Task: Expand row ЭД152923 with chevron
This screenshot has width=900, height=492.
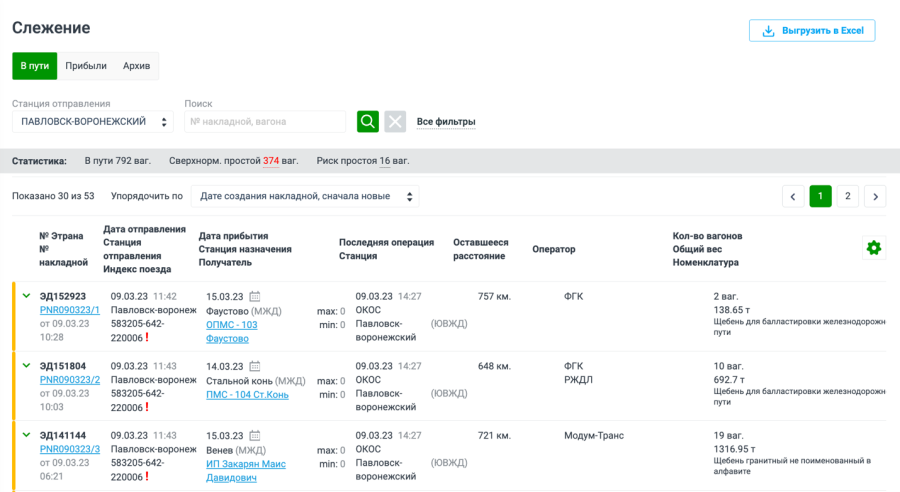Action: pos(26,296)
